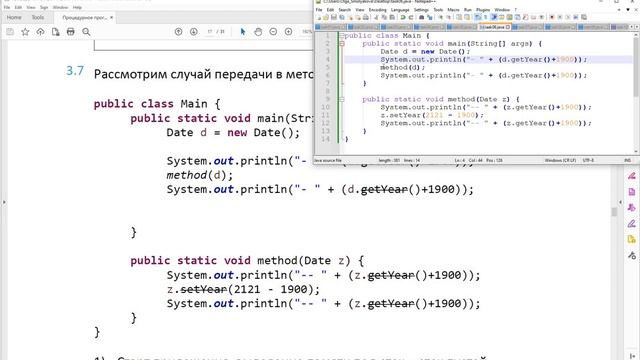Click the protected document icon in Acrobat toolbar

pyautogui.click(x=56, y=32)
